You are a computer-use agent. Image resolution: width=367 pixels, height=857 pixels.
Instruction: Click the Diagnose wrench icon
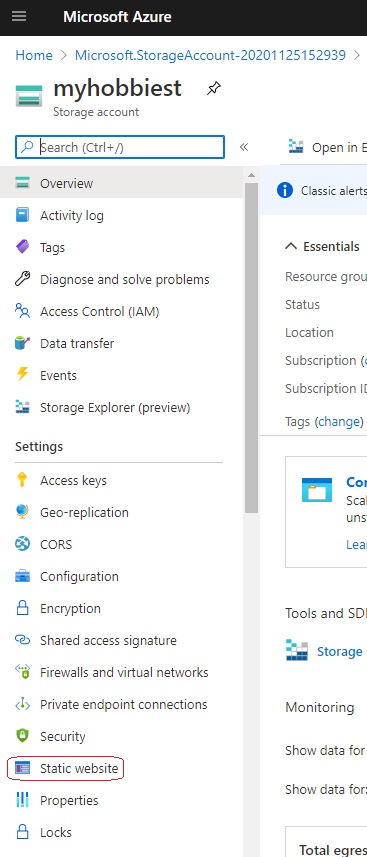point(22,279)
